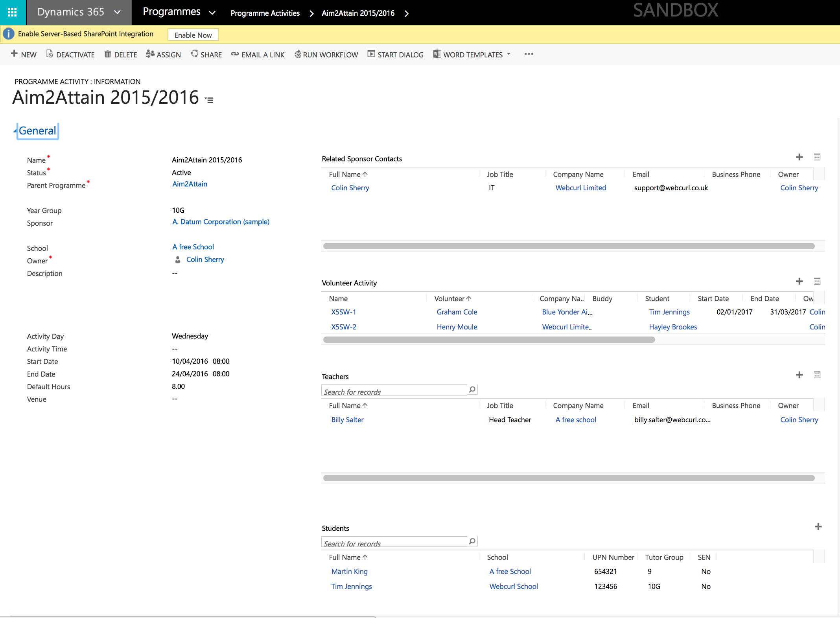
Task: Expand the Word Templates dropdown
Action: tap(509, 54)
